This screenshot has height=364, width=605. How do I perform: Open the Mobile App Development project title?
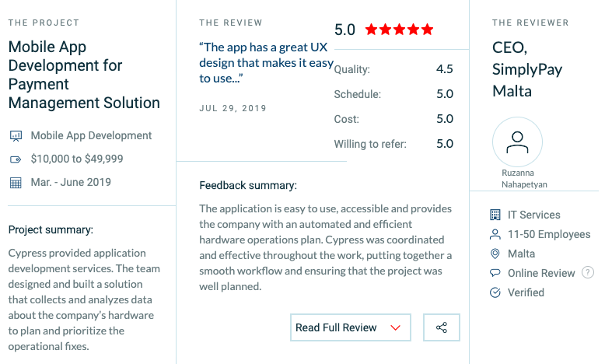[x=84, y=74]
